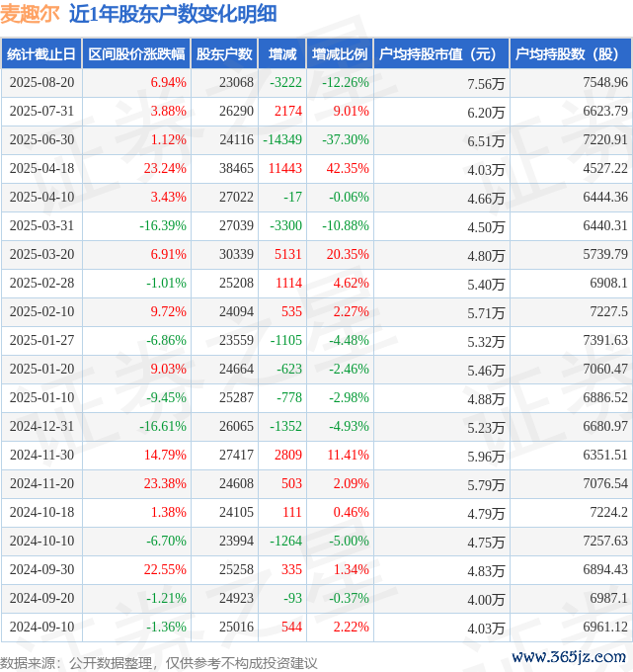Click market value 5.96万

click(486, 457)
